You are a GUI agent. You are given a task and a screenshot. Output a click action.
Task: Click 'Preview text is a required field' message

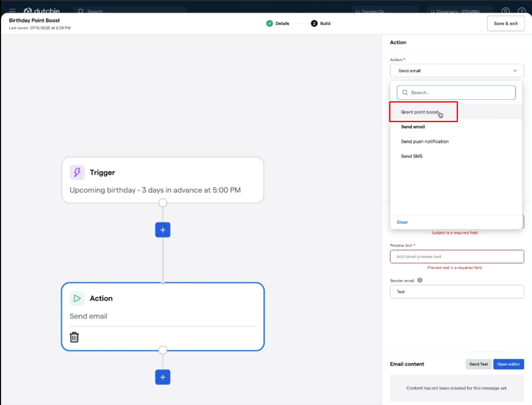(x=454, y=268)
